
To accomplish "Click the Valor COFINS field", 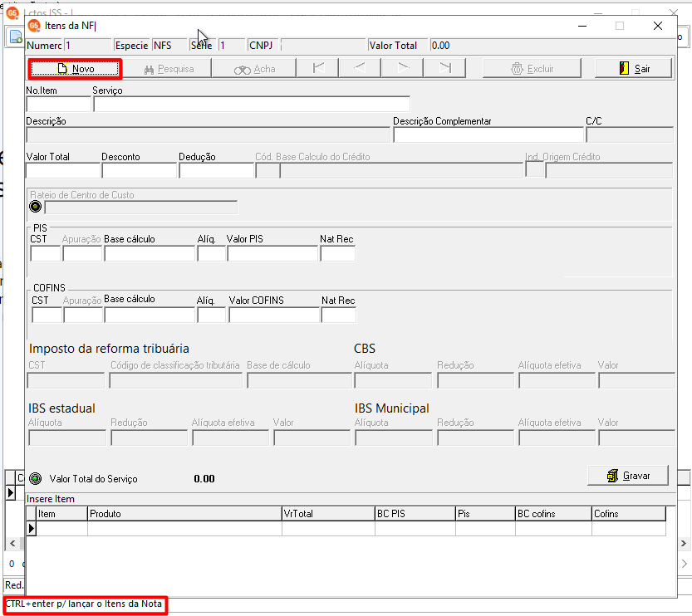I will coord(274,315).
